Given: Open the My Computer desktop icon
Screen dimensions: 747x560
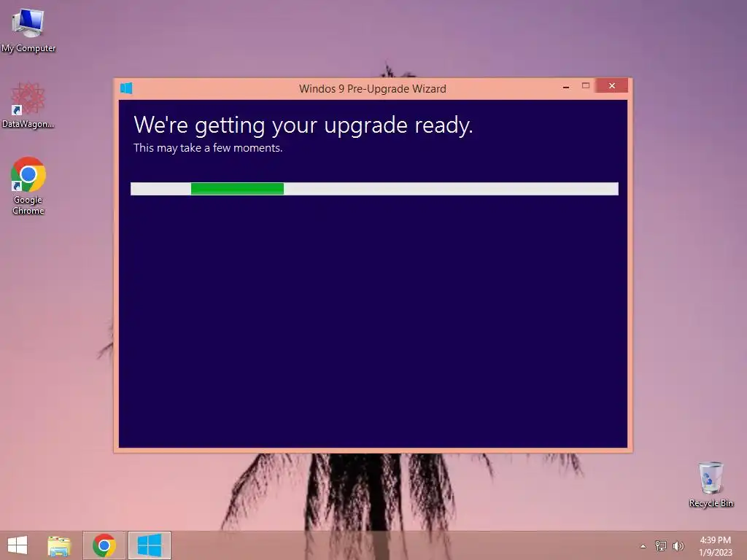Looking at the screenshot, I should (x=28, y=29).
